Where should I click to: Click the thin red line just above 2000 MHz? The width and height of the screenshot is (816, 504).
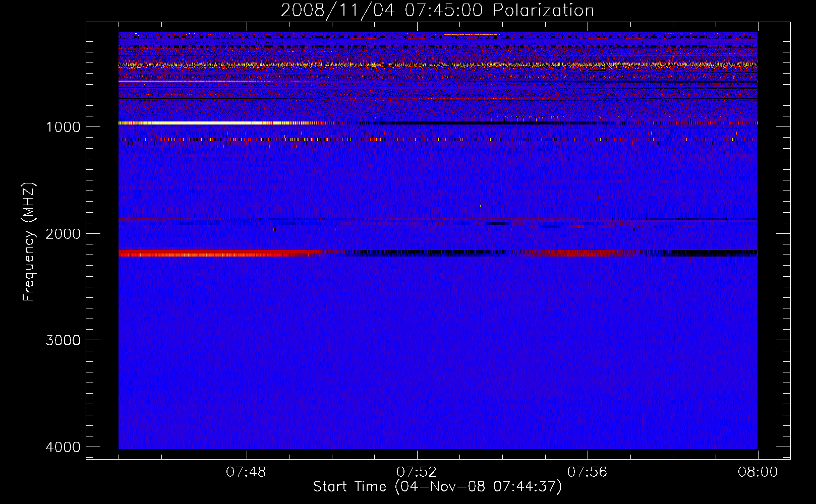pyautogui.click(x=438, y=220)
